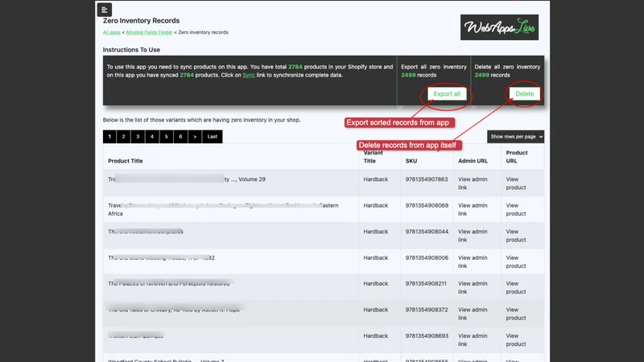The width and height of the screenshot is (644, 362).
Task: Click the Product URL column header
Action: (x=517, y=157)
